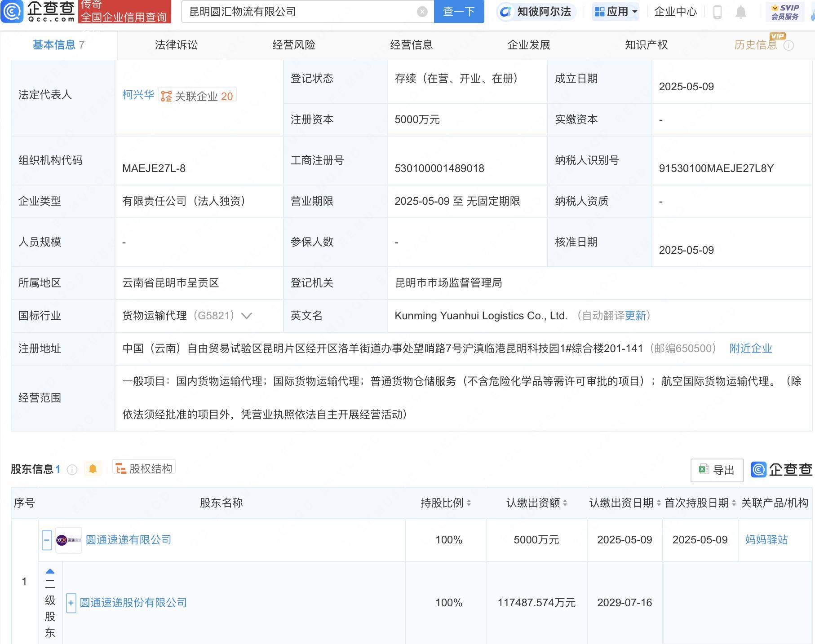Click the 知彼阿尔法 icon
The width and height of the screenshot is (815, 644).
[x=505, y=12]
